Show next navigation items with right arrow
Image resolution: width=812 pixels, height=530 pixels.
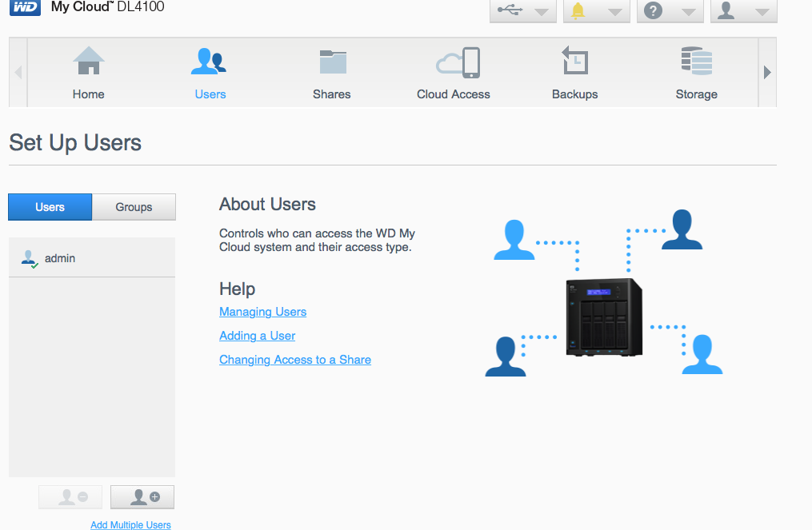click(767, 72)
